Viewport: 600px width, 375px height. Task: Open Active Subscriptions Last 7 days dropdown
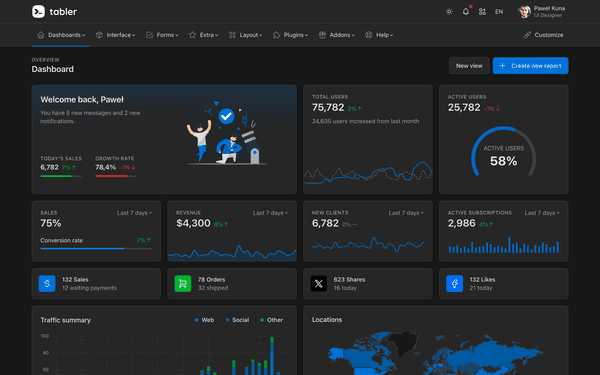click(542, 213)
